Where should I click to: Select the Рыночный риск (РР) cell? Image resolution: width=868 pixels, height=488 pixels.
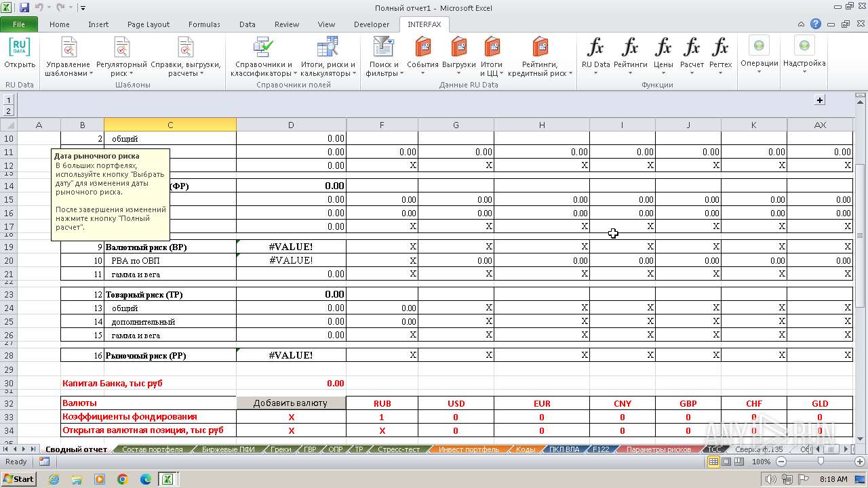coord(170,356)
